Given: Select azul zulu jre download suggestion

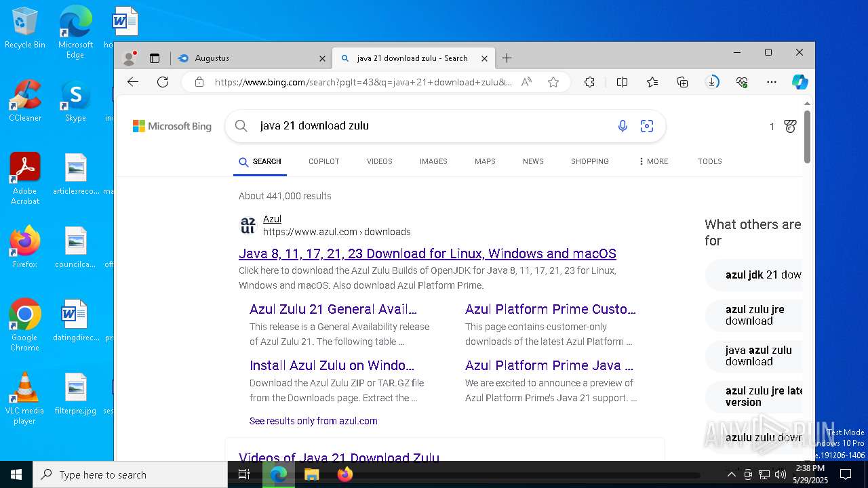Looking at the screenshot, I should 754,315.
